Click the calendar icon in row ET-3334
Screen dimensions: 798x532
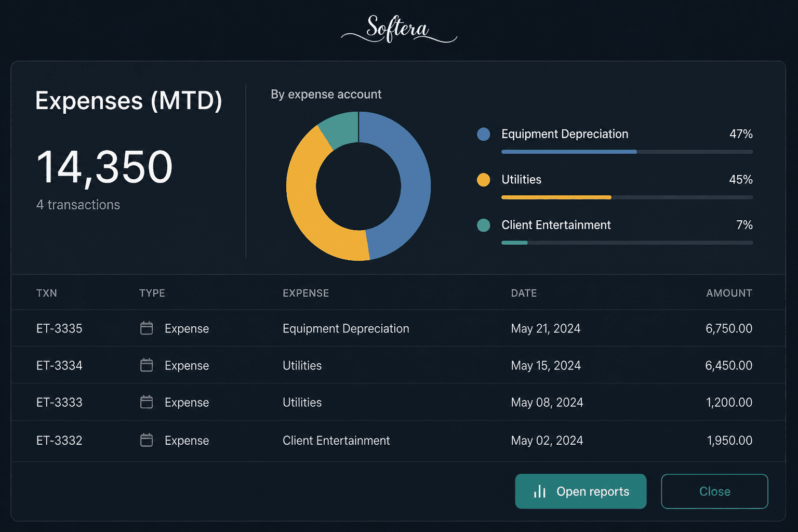(147, 365)
